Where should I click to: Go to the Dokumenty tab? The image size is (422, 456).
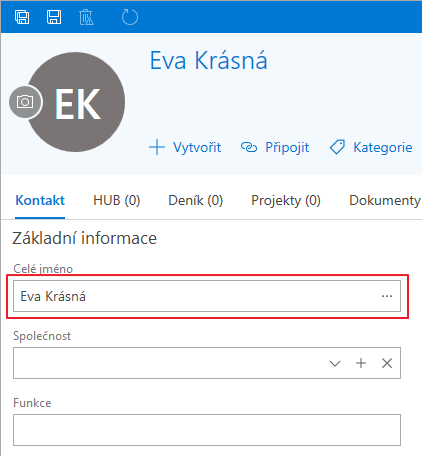click(x=385, y=201)
